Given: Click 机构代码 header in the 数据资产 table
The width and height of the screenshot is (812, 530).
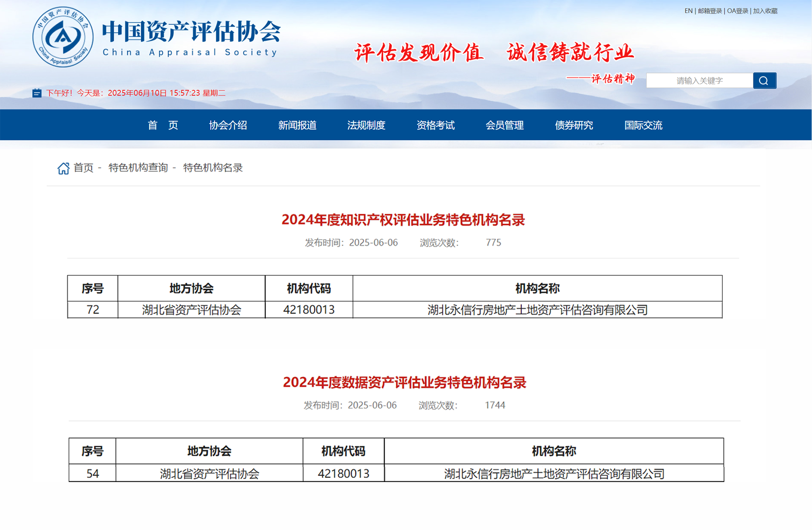Looking at the screenshot, I should coord(344,451).
